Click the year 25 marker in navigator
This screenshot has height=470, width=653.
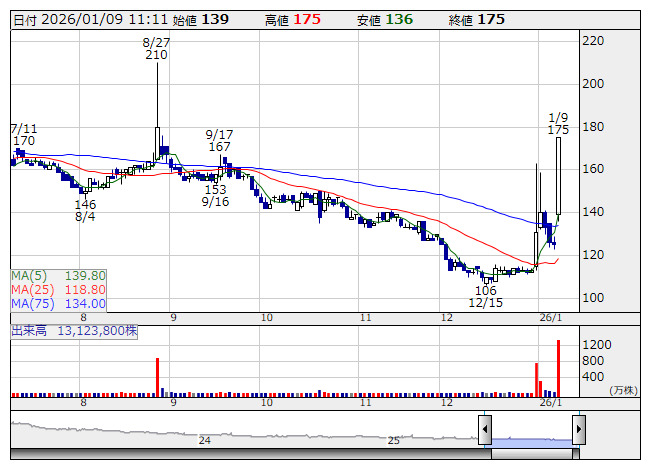[x=394, y=440]
